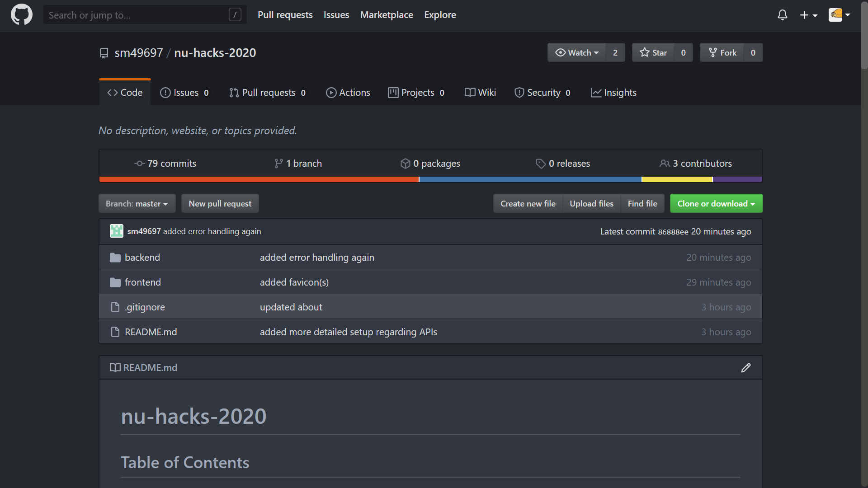The width and height of the screenshot is (868, 488).
Task: Star this repository
Action: pyautogui.click(x=653, y=53)
